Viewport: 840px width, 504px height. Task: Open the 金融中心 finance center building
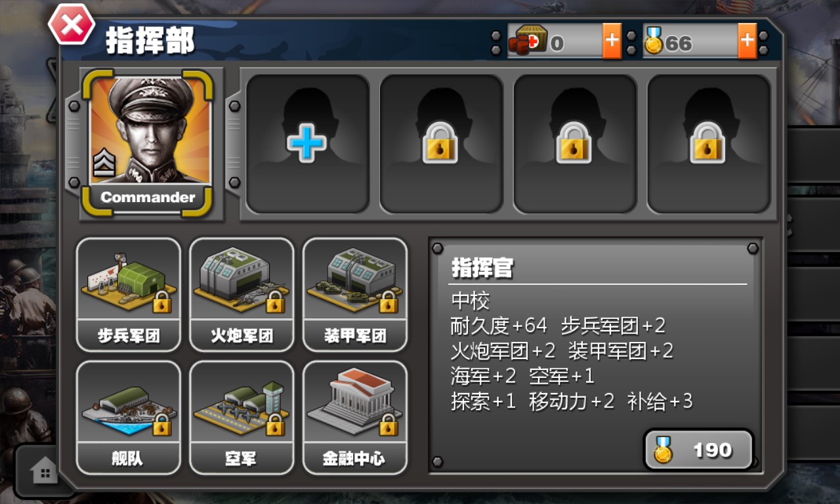click(355, 417)
